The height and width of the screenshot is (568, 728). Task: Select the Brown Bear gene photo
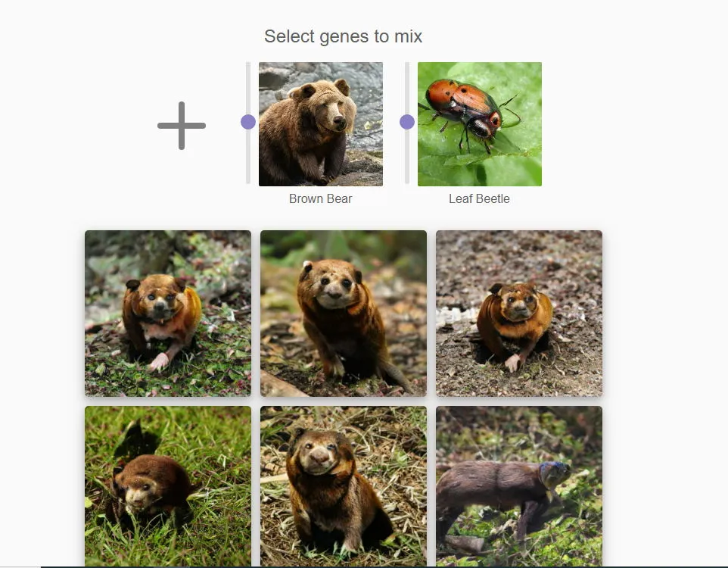tap(321, 124)
